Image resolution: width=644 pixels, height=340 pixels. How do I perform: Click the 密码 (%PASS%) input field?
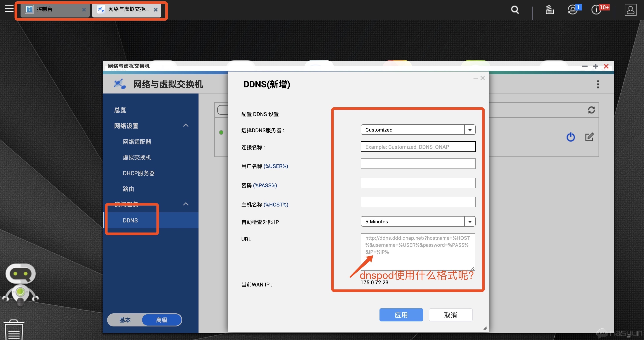pos(418,183)
